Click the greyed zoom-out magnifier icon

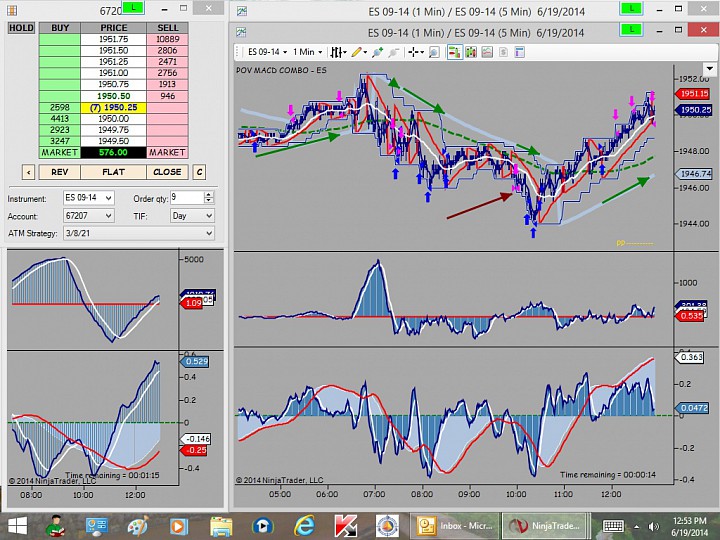pos(394,52)
